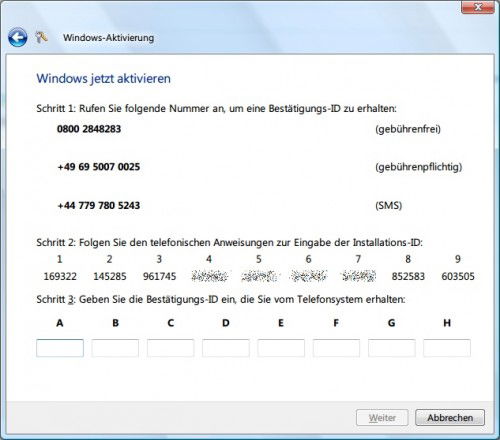
Task: Click the Windows activation keys icon
Action: click(42, 37)
